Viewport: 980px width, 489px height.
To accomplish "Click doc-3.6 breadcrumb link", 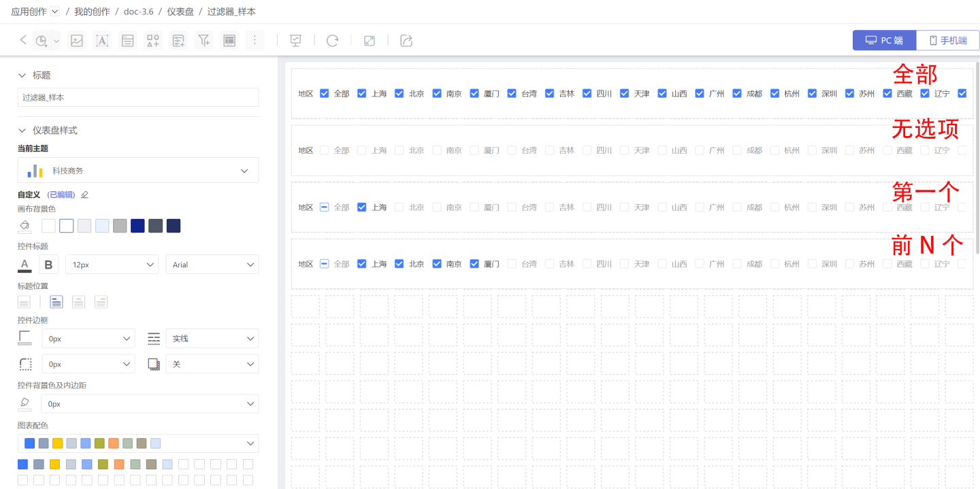I will tap(138, 12).
